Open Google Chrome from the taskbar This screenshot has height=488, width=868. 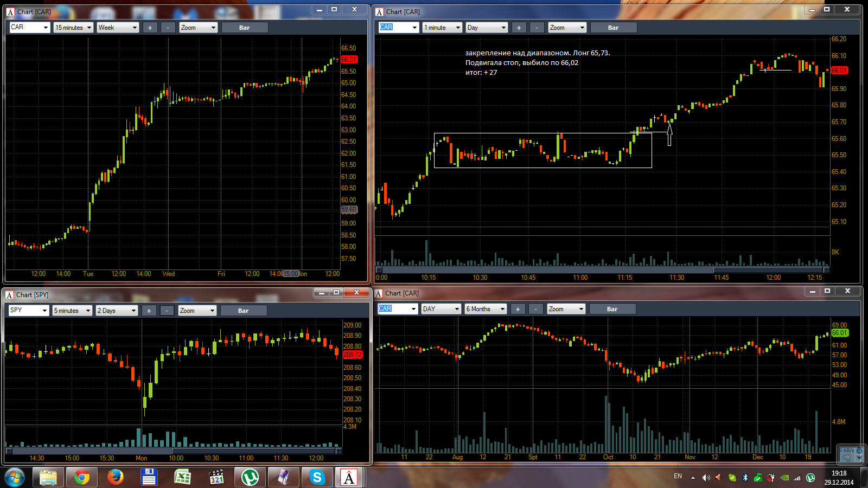(x=82, y=478)
